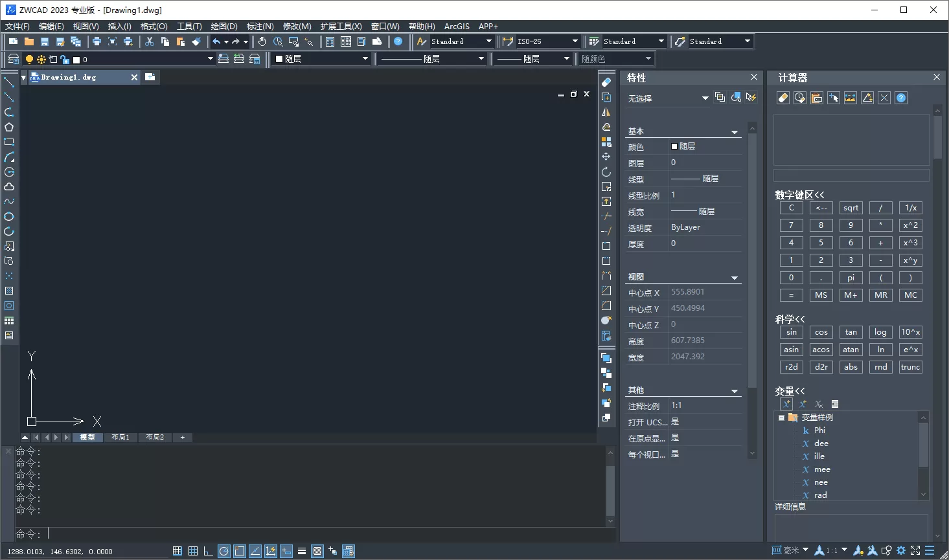Switch to the 布局1 layout tab
The height and width of the screenshot is (560, 949).
click(x=120, y=437)
